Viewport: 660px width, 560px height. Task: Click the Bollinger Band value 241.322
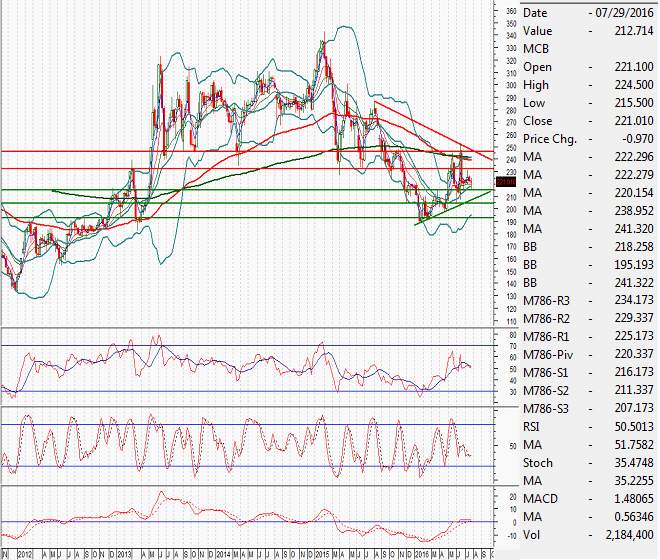633,283
